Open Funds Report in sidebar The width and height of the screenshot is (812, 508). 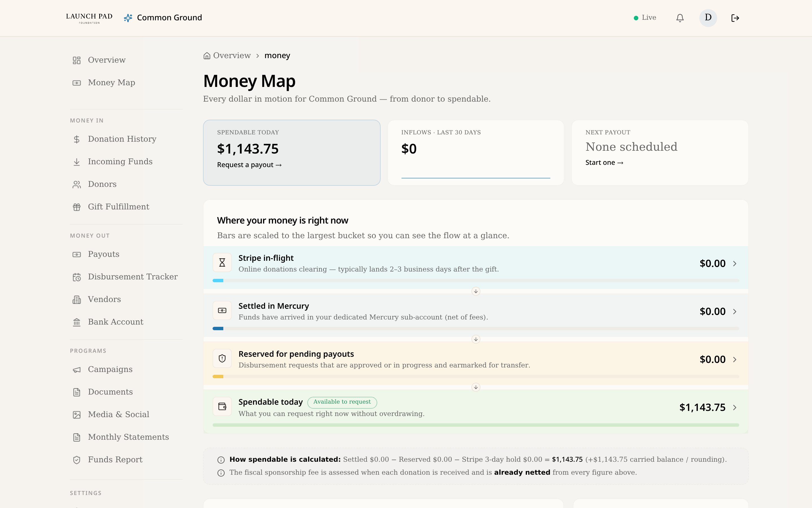[126, 460]
